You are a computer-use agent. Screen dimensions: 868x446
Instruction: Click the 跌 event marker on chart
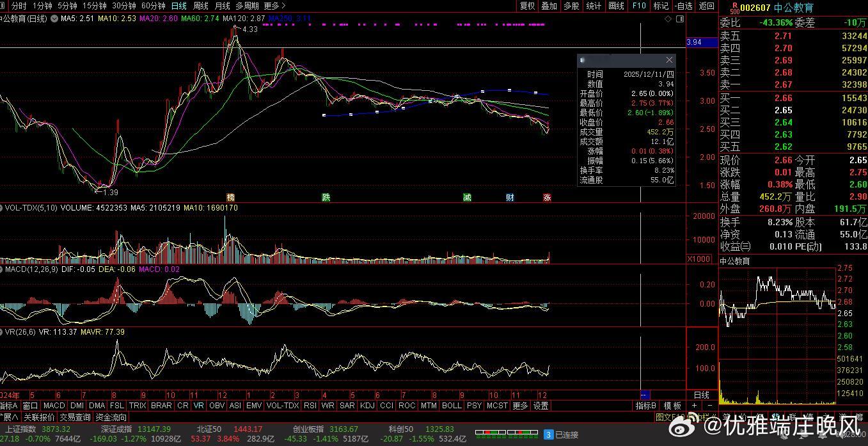(326, 197)
